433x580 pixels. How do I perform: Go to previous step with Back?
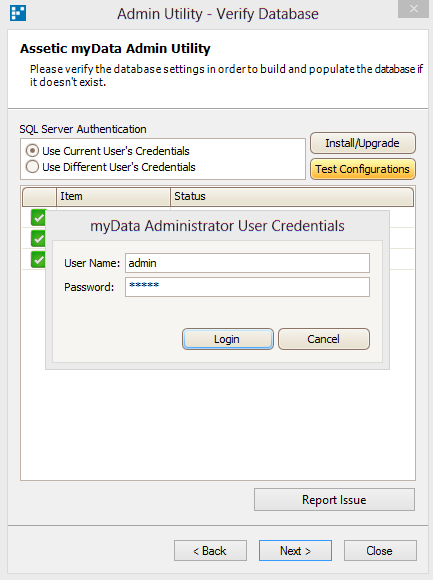210,550
